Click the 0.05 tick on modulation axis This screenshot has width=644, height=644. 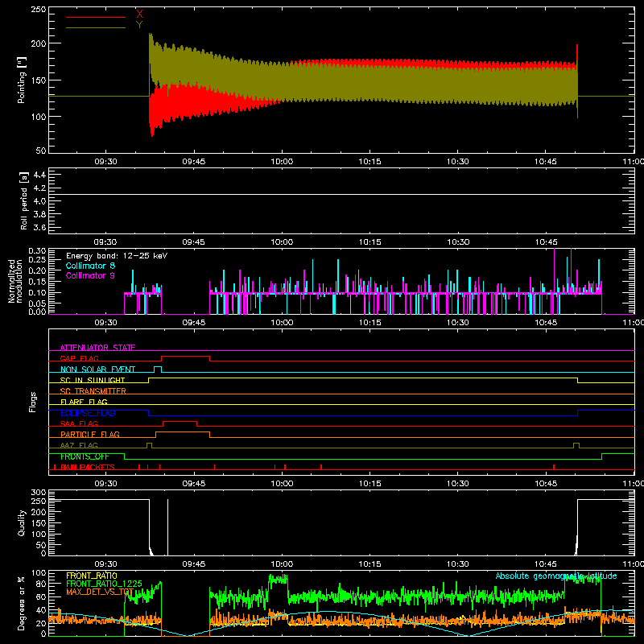click(x=37, y=303)
